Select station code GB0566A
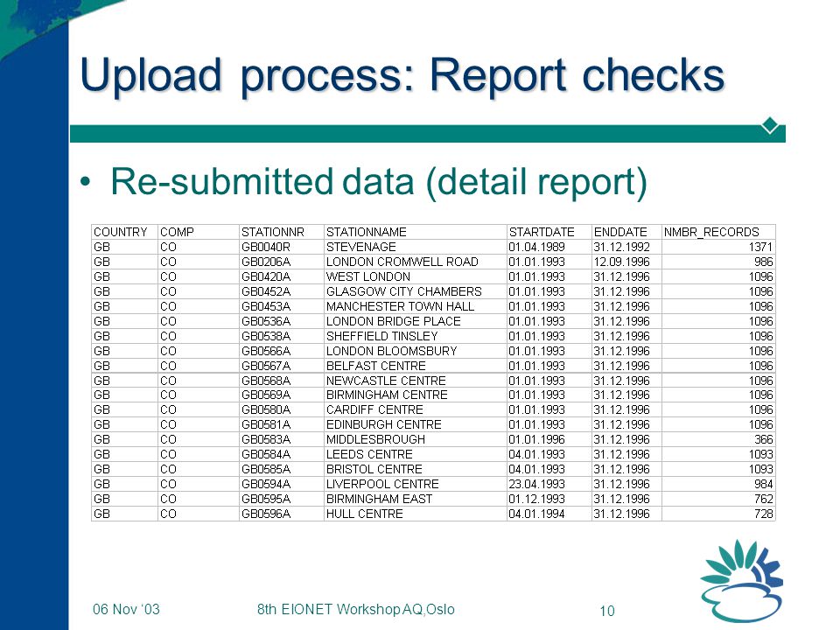Screen dimensions: 840x630 [266, 351]
